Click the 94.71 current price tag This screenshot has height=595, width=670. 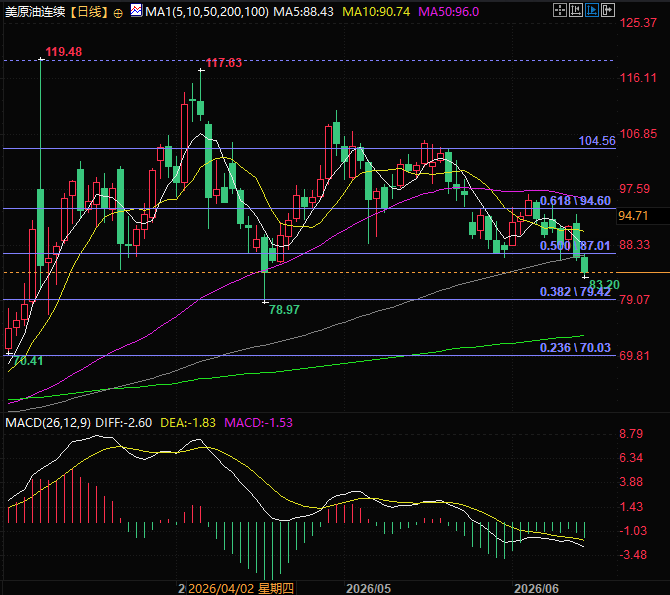coord(633,216)
